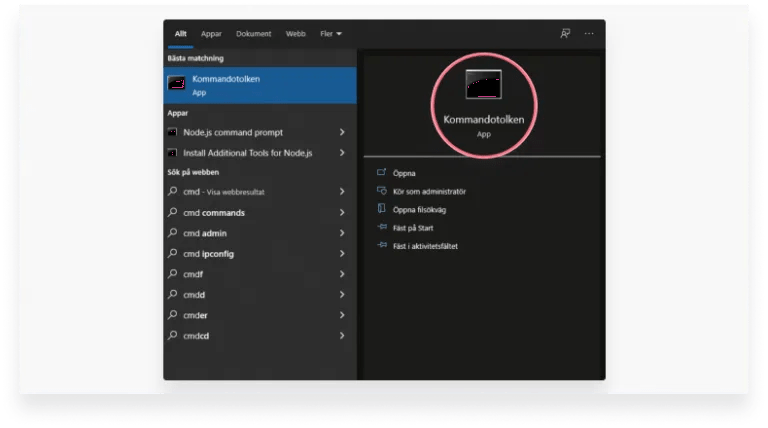Viewport: 768px width, 428px height.
Task: Click the Appar section header above Node.js results
Action: [177, 113]
